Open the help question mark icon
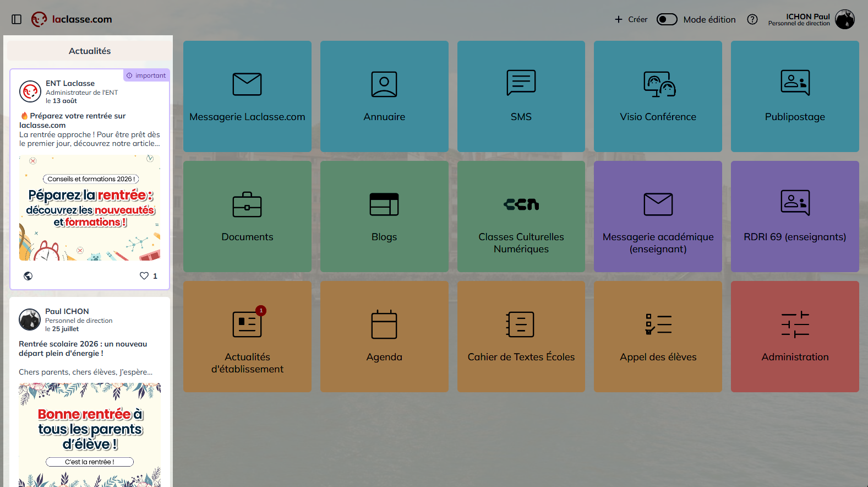 pyautogui.click(x=752, y=19)
